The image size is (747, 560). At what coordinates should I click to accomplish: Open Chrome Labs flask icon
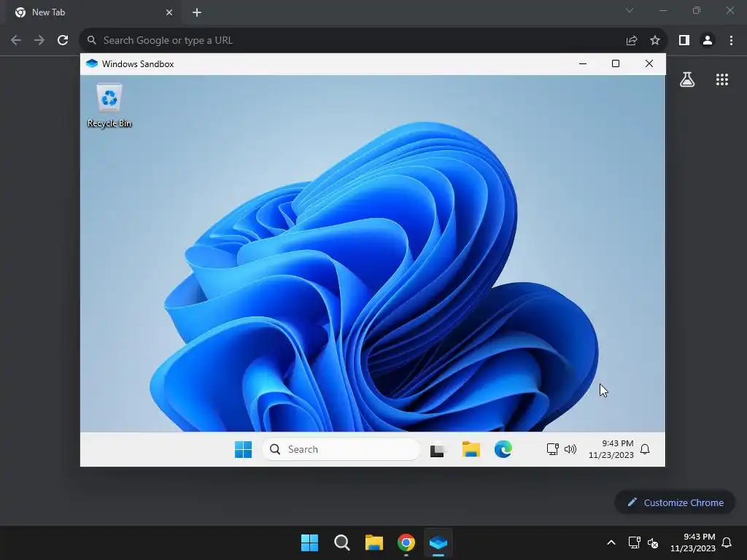687,79
